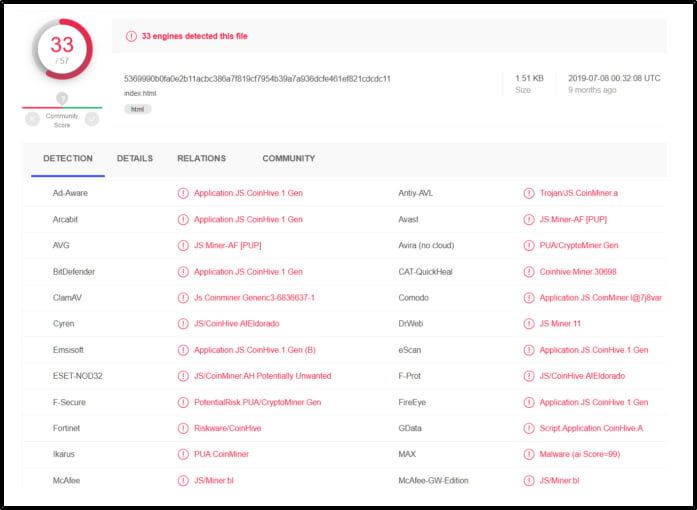697x510 pixels.
Task: Click the warning icon in Arcabit row
Action: (183, 219)
